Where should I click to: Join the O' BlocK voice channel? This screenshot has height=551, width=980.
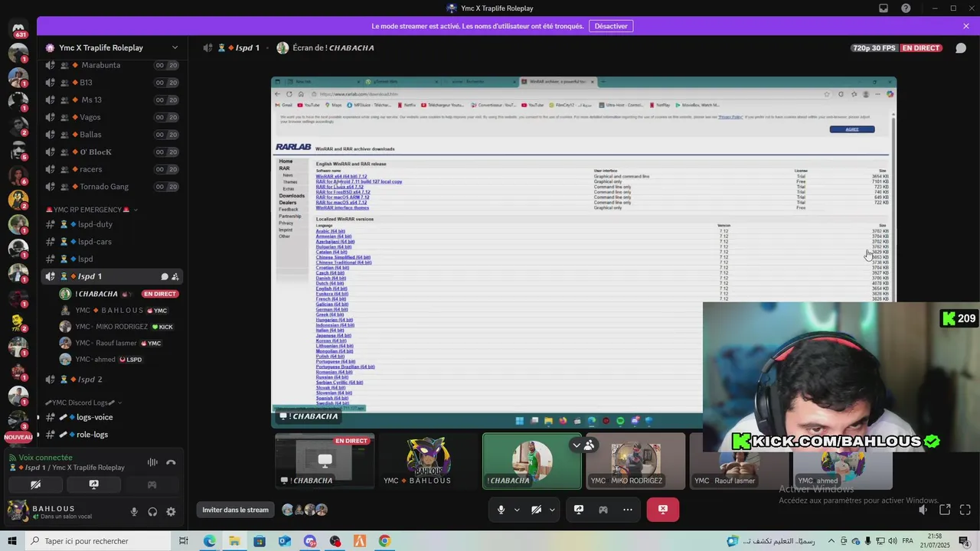coord(112,152)
